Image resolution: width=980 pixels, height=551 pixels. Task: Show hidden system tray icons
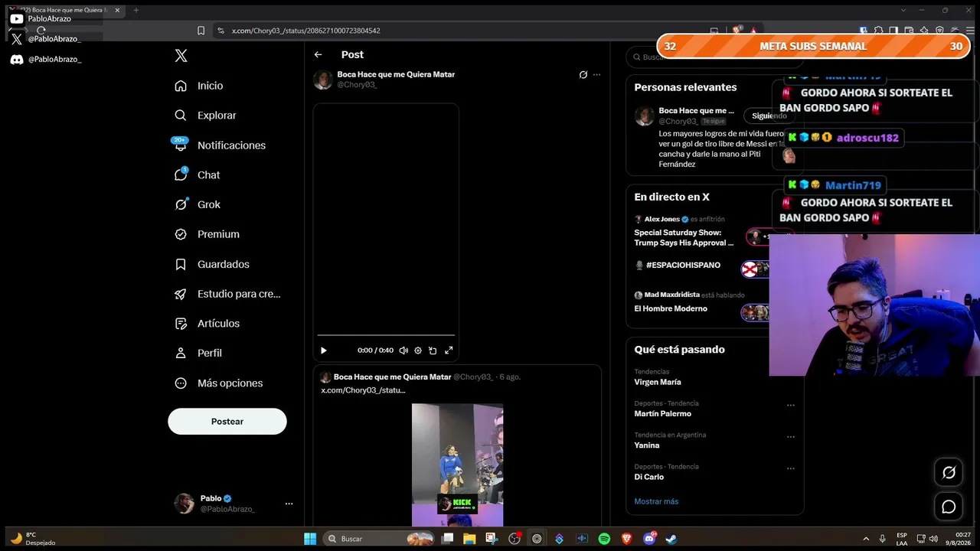[866, 539]
